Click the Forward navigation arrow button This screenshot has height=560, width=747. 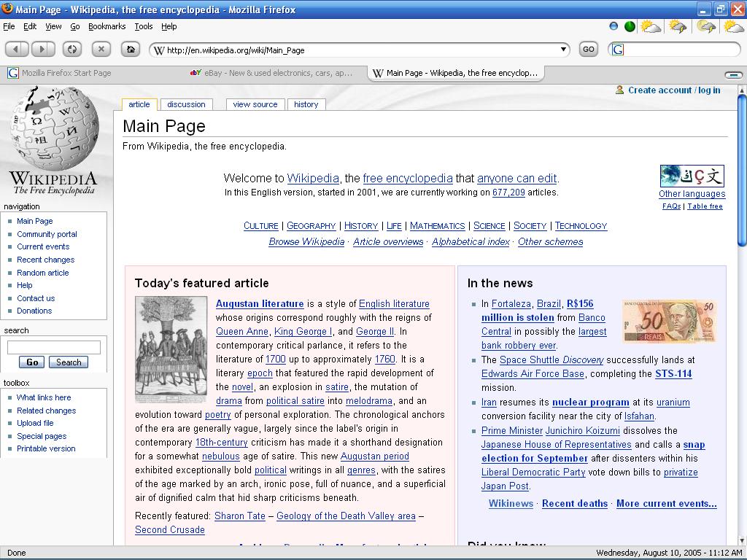[43, 49]
